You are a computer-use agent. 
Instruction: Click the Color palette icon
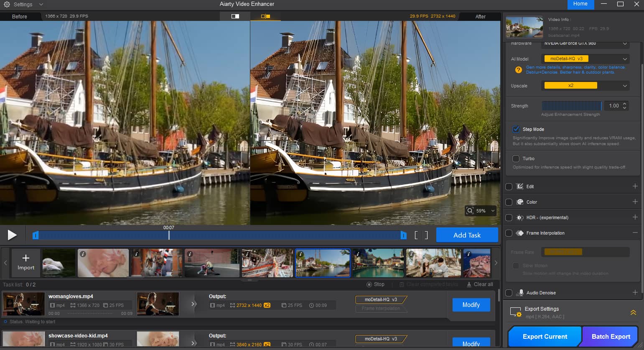click(x=519, y=202)
